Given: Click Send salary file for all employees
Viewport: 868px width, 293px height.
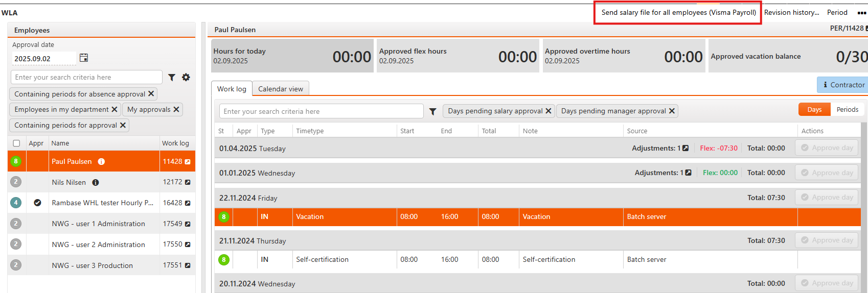Looking at the screenshot, I should point(678,13).
